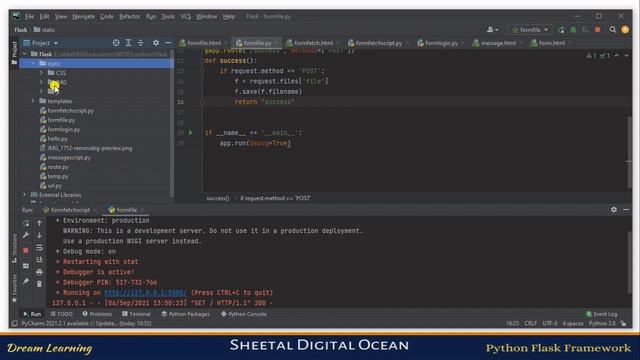The width and height of the screenshot is (640, 360).
Task: Click the orange avatar icon at top right
Action: [x=625, y=30]
